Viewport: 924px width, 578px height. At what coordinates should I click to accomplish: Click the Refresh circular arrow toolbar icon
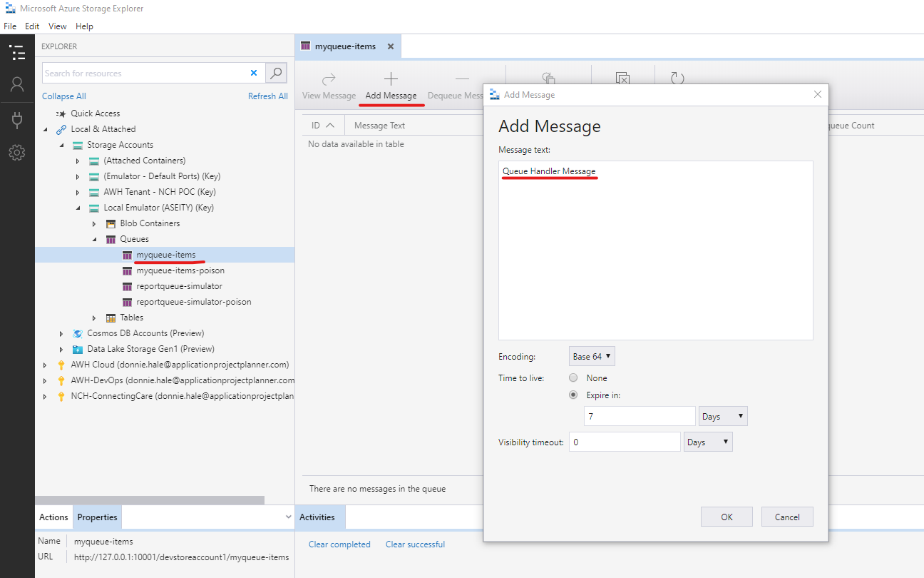677,79
